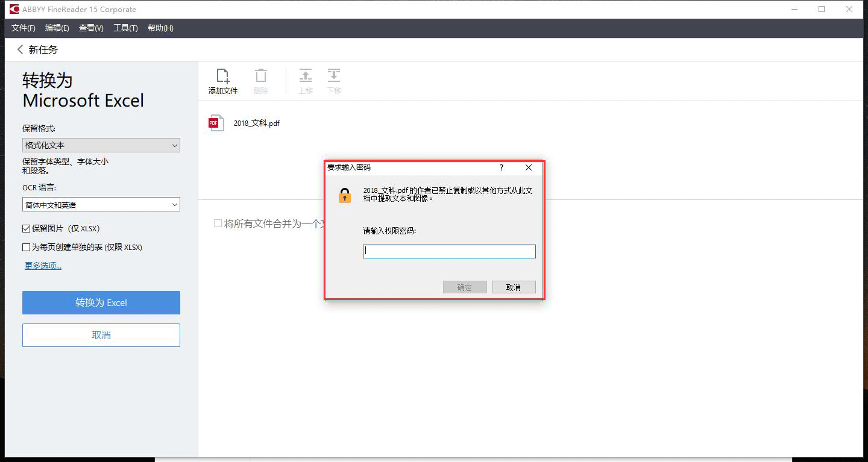Select the PDF icon of 2018_文科.pdf
868x462 pixels.
[216, 123]
